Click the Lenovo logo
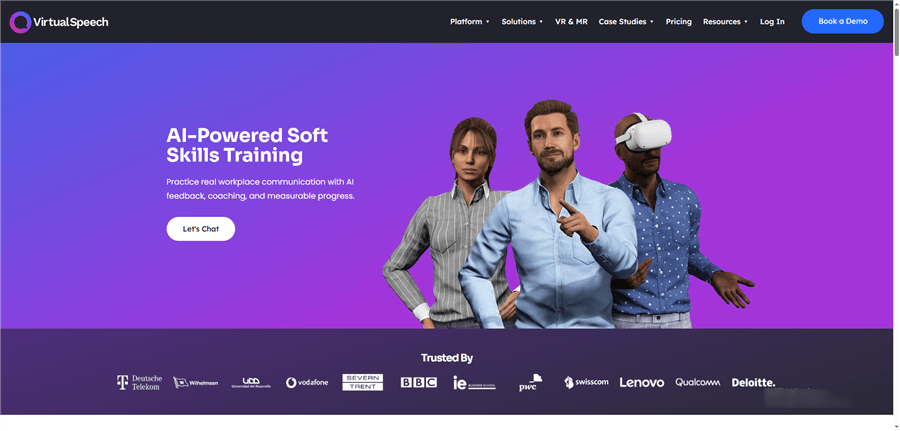 [642, 383]
